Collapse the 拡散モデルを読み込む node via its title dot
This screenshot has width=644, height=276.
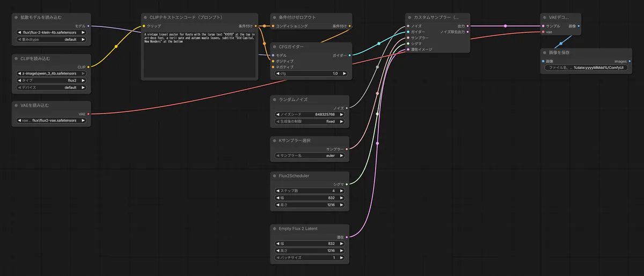tap(17, 18)
